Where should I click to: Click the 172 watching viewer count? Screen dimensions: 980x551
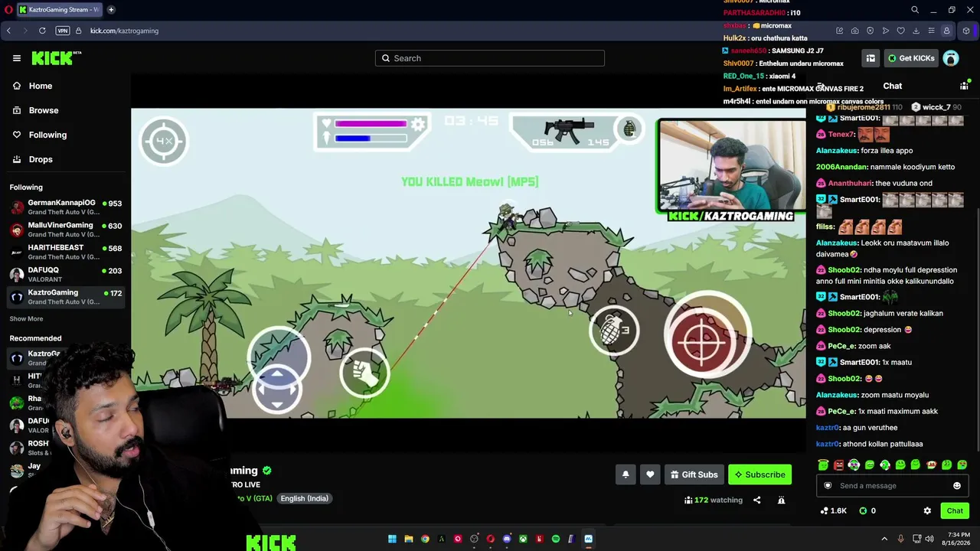714,500
